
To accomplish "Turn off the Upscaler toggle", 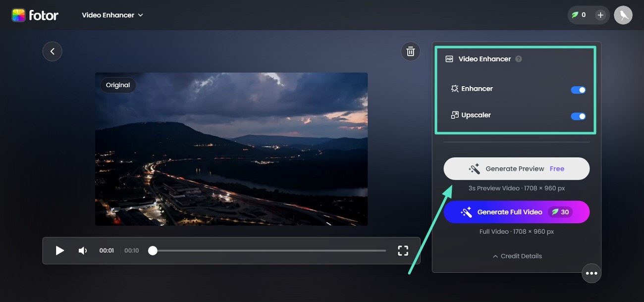I will (x=578, y=116).
